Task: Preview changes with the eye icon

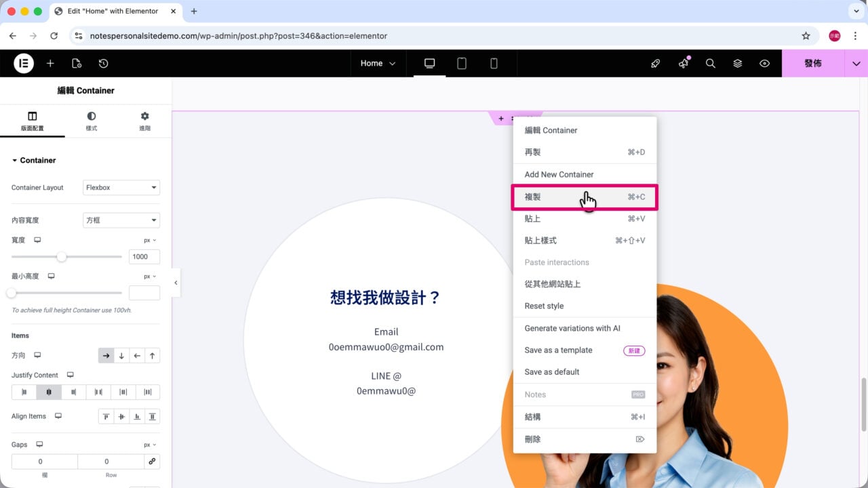Action: (x=764, y=63)
